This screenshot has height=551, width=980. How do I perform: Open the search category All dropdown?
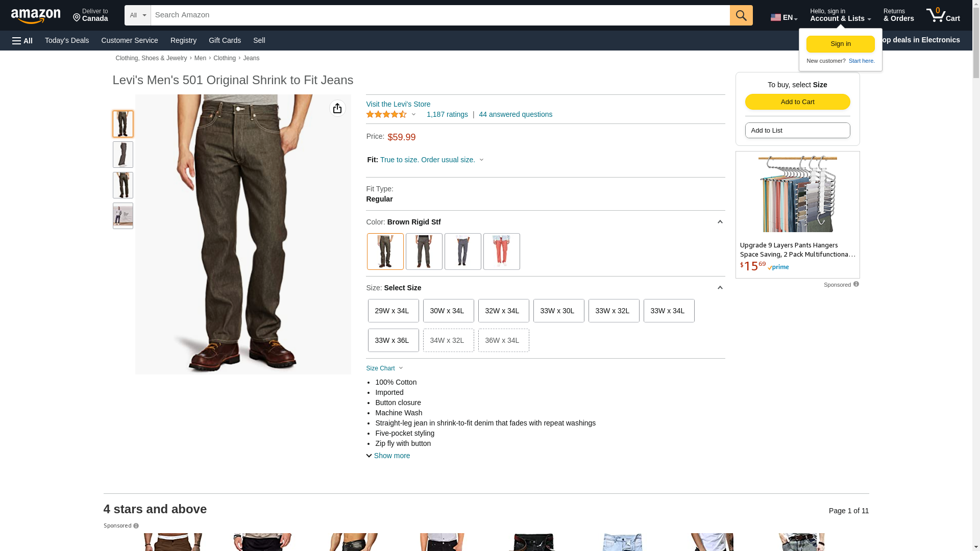tap(138, 15)
